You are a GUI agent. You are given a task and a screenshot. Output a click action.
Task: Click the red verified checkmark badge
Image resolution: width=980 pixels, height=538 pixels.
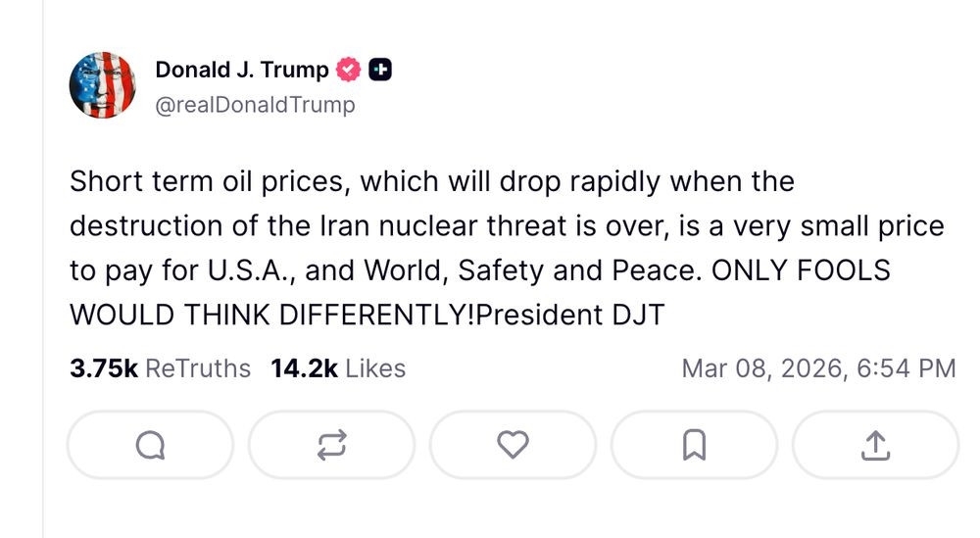[349, 71]
